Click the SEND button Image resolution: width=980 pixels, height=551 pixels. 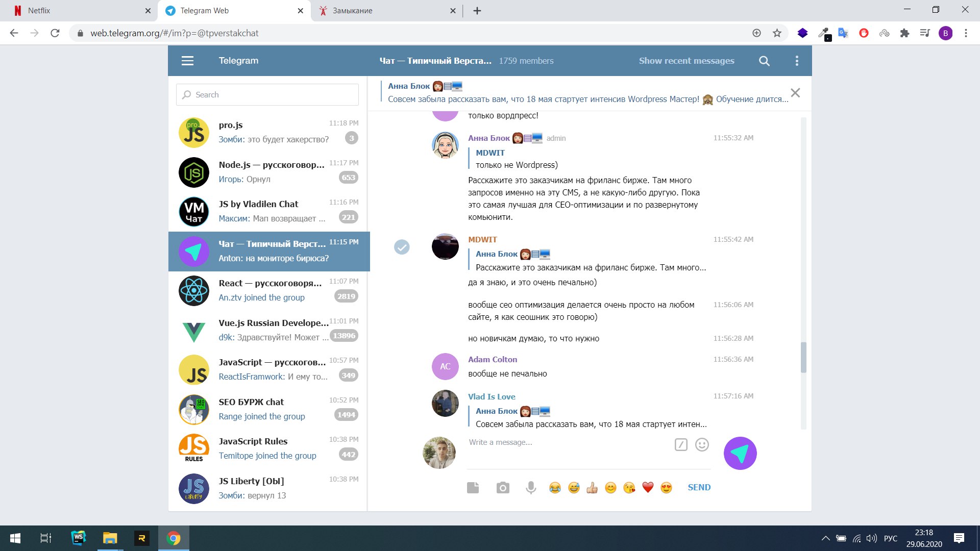tap(699, 487)
